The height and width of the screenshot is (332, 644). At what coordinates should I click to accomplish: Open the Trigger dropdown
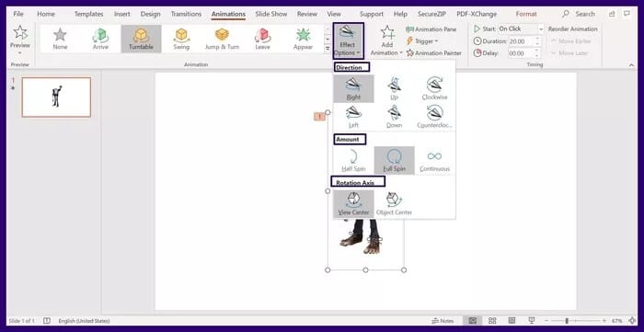pos(422,41)
